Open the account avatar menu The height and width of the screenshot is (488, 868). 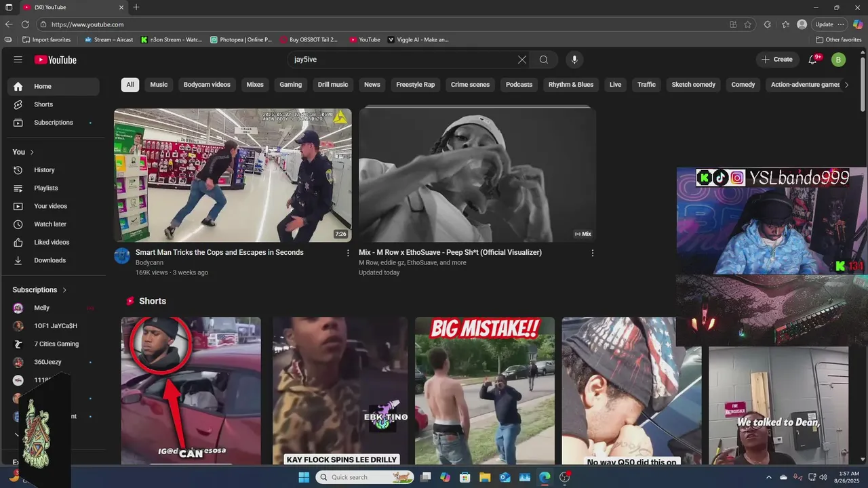838,60
